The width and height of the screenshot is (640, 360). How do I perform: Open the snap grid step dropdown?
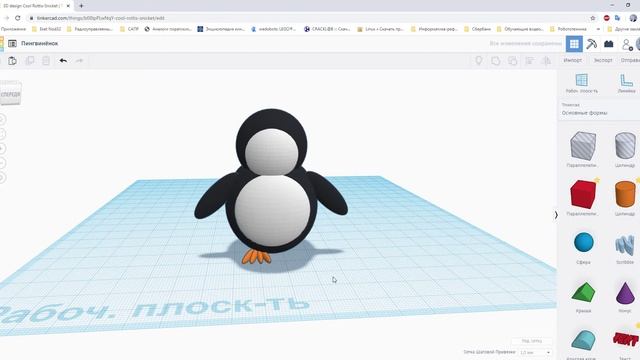pyautogui.click(x=535, y=352)
